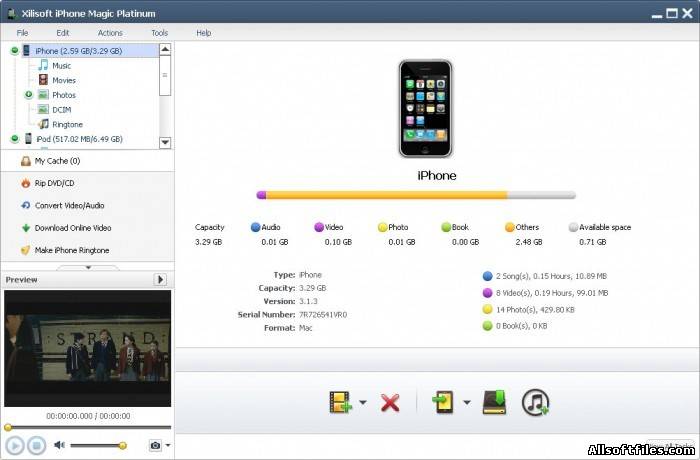Open dropdown arrow beside add video icon
The image size is (700, 460).
363,402
